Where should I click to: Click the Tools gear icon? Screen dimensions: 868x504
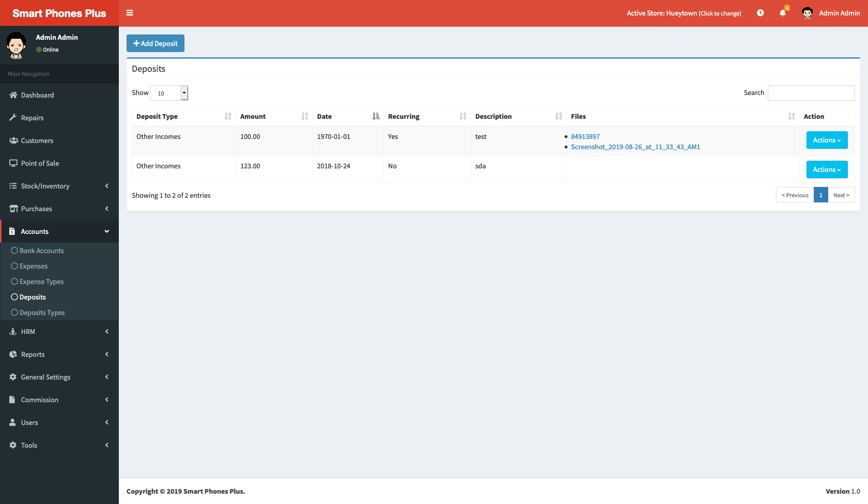point(13,445)
